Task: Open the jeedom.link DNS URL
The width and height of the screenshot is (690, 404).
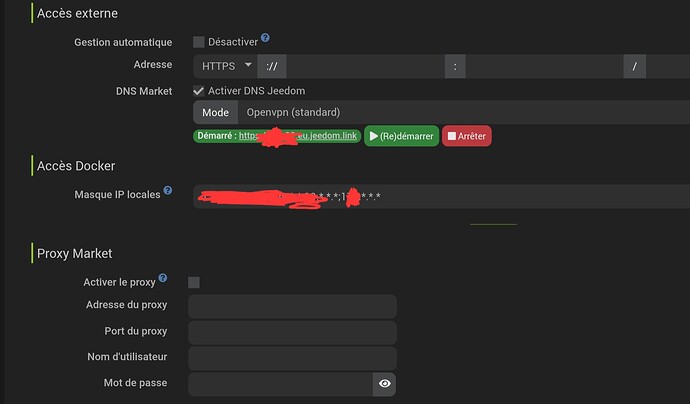Action: [x=298, y=136]
